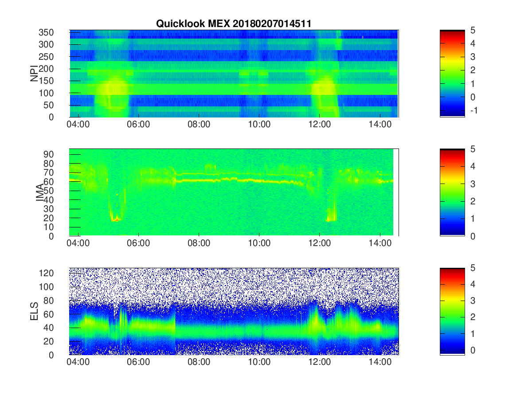The image size is (532, 399).
Task: Select 04:00 time label under NPI panel
Action: click(78, 125)
